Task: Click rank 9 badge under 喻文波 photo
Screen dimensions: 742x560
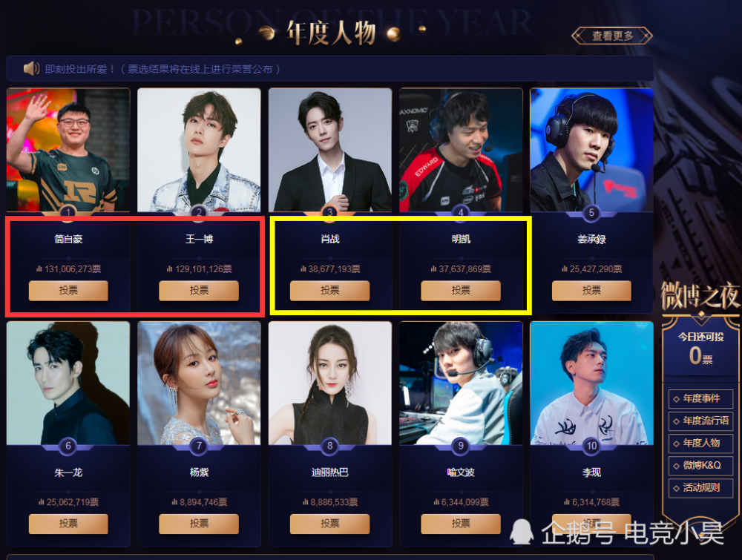Action: pos(461,446)
